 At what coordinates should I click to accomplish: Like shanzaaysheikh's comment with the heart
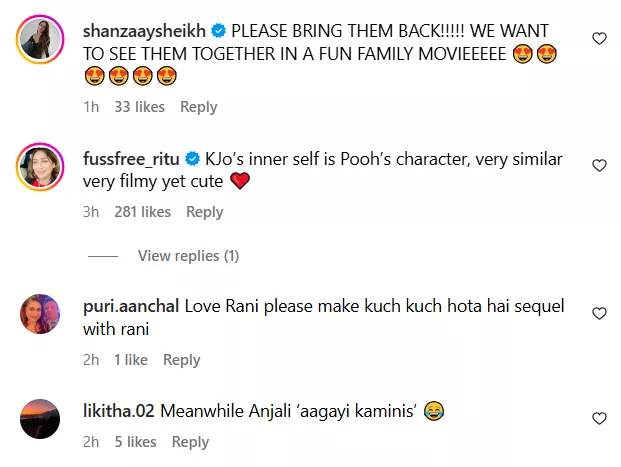(599, 39)
